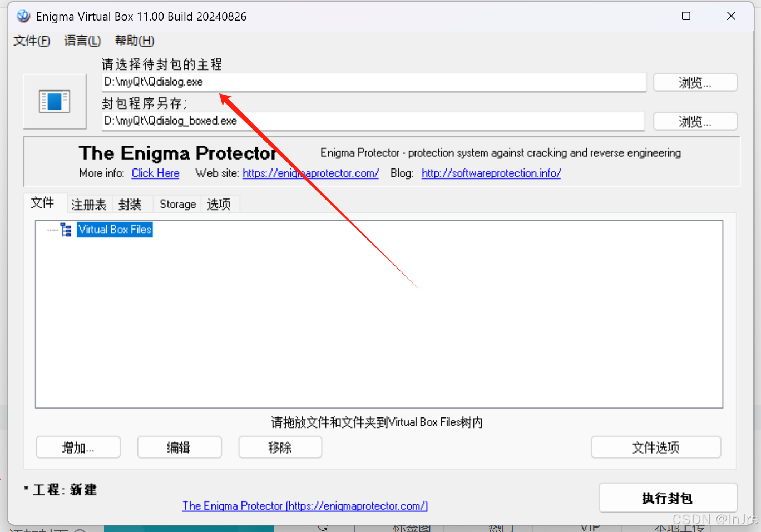Click the 工程: 新建 project label
This screenshot has height=532, width=761.
(61, 490)
